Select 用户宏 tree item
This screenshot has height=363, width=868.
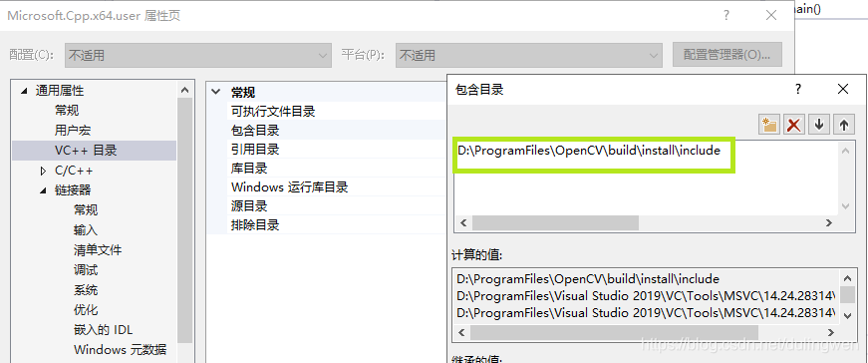pyautogui.click(x=73, y=131)
